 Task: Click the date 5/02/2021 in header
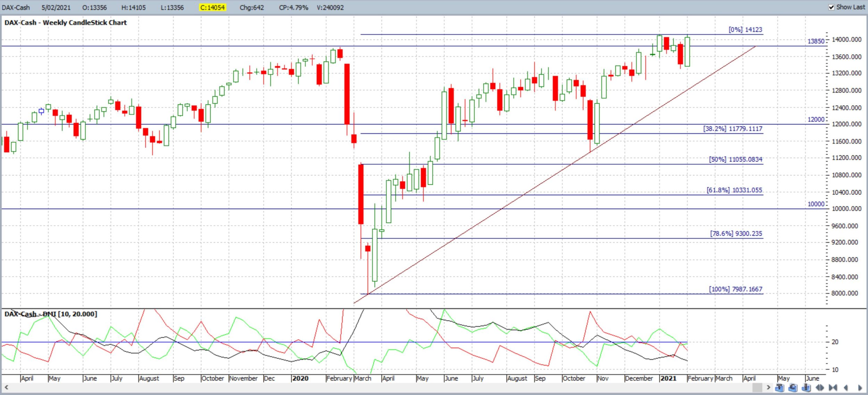click(x=56, y=7)
